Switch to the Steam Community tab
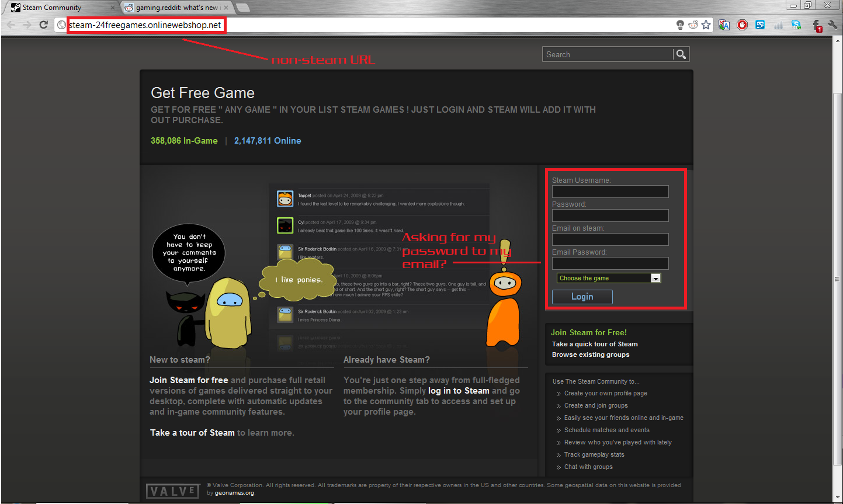Viewport: 843px width, 504px height. (61, 8)
